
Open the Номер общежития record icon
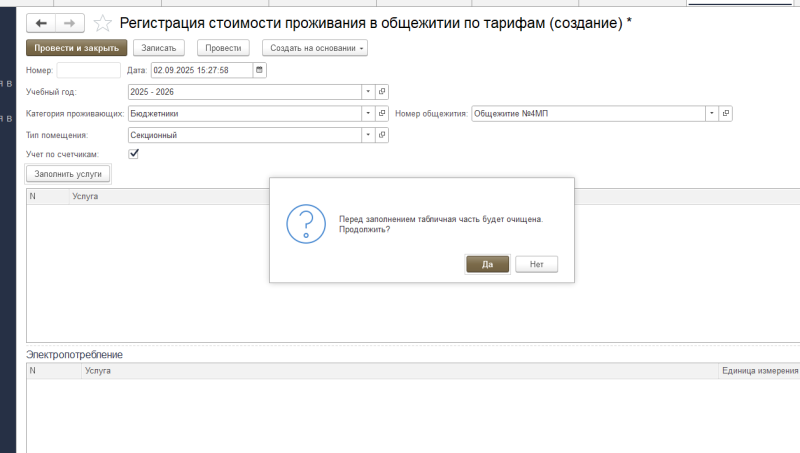point(726,113)
